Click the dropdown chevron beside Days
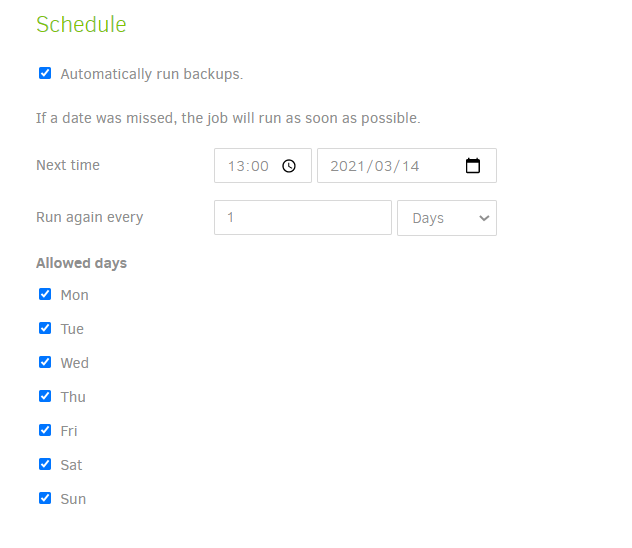Image resolution: width=632 pixels, height=548 pixels. [484, 218]
